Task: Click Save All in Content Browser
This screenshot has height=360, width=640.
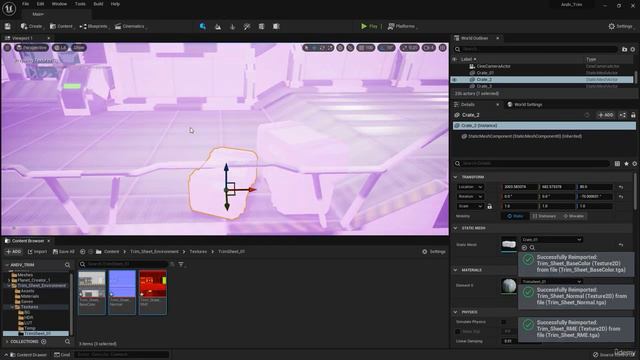Action: [x=63, y=252]
